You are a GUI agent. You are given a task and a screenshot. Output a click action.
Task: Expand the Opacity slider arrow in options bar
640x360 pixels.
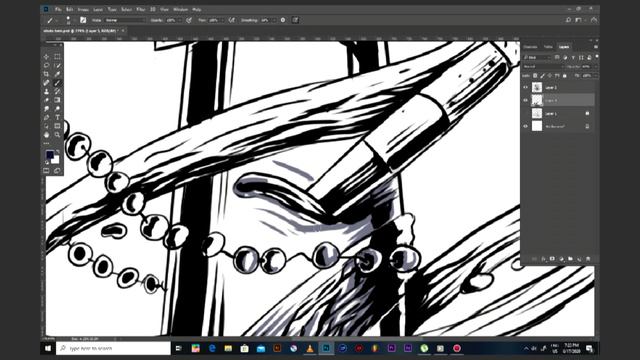point(180,20)
